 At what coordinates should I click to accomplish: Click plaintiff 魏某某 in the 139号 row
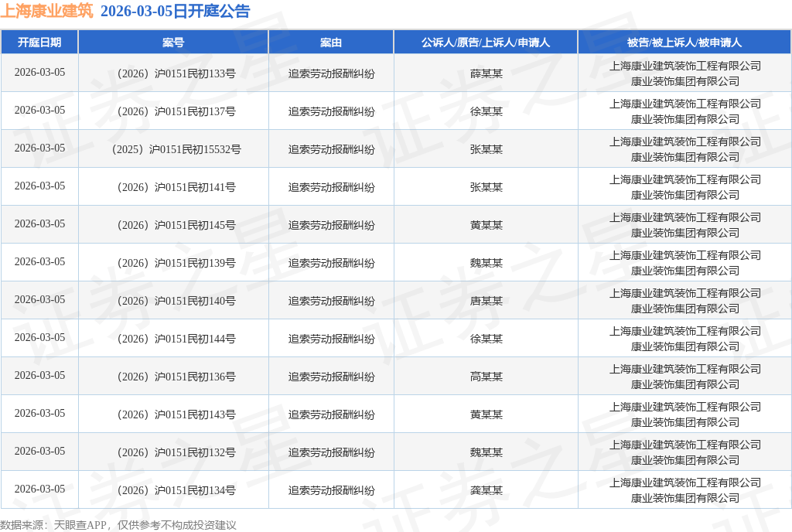486,263
